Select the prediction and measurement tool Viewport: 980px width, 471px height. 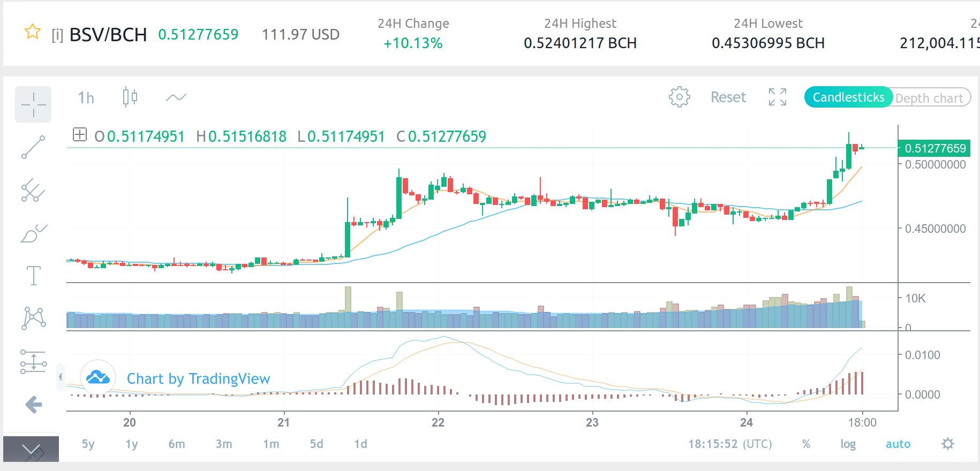[x=33, y=361]
